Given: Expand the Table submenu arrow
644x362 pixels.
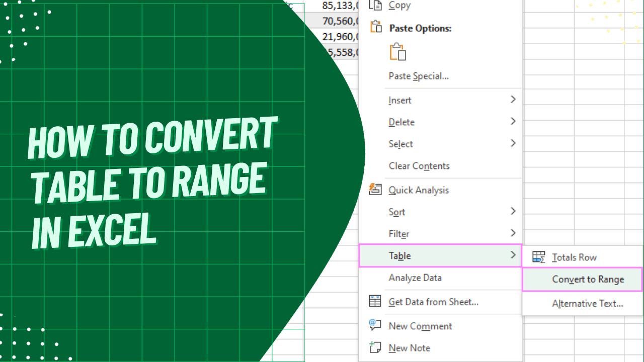Looking at the screenshot, I should 514,255.
